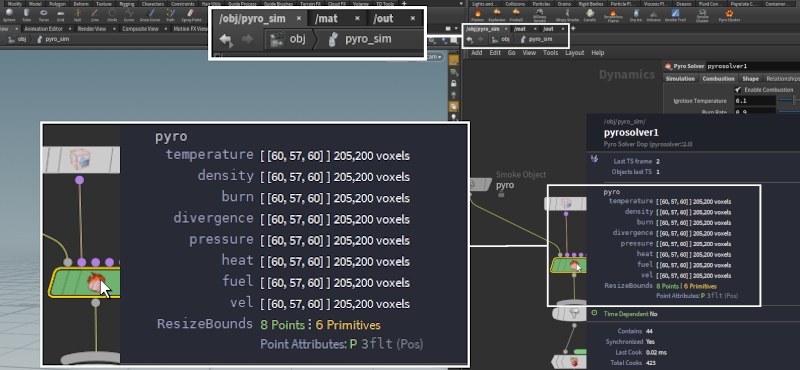Select the Grid shelf tool
The width and height of the screenshot is (800, 370).
pos(61,15)
